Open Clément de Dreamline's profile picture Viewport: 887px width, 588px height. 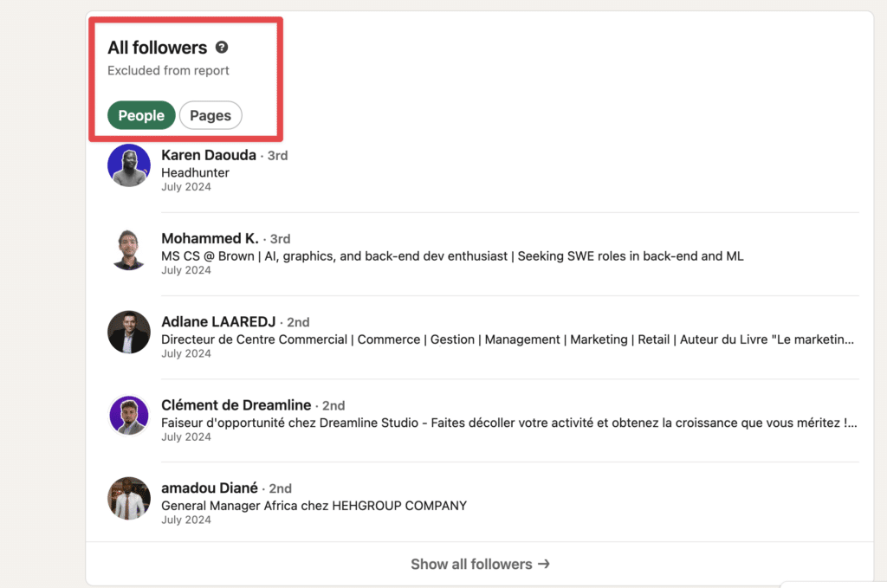click(x=129, y=415)
